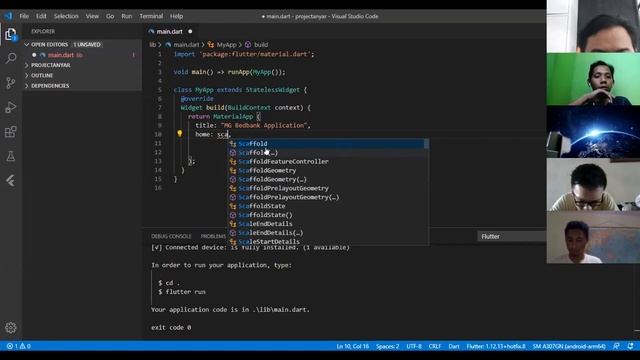Select ScaffoldState() constructor suggestion
640x360 pixels.
pos(326,215)
